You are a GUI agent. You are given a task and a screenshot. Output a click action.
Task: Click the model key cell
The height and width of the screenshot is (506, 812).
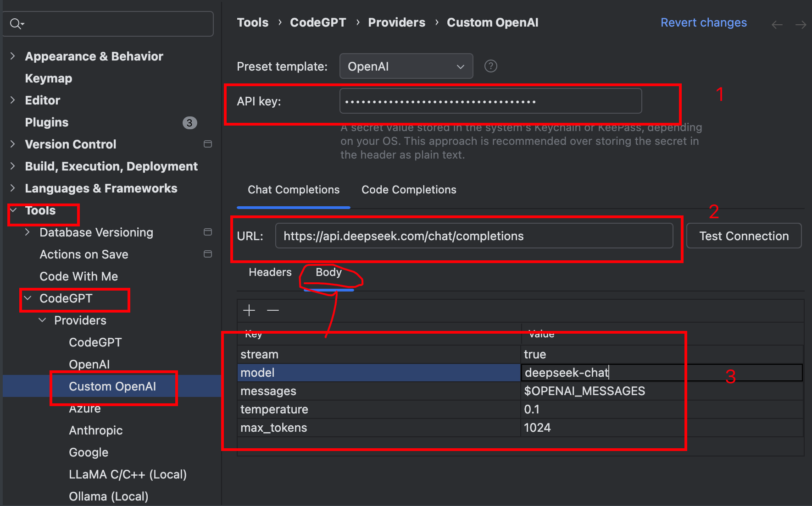379,373
